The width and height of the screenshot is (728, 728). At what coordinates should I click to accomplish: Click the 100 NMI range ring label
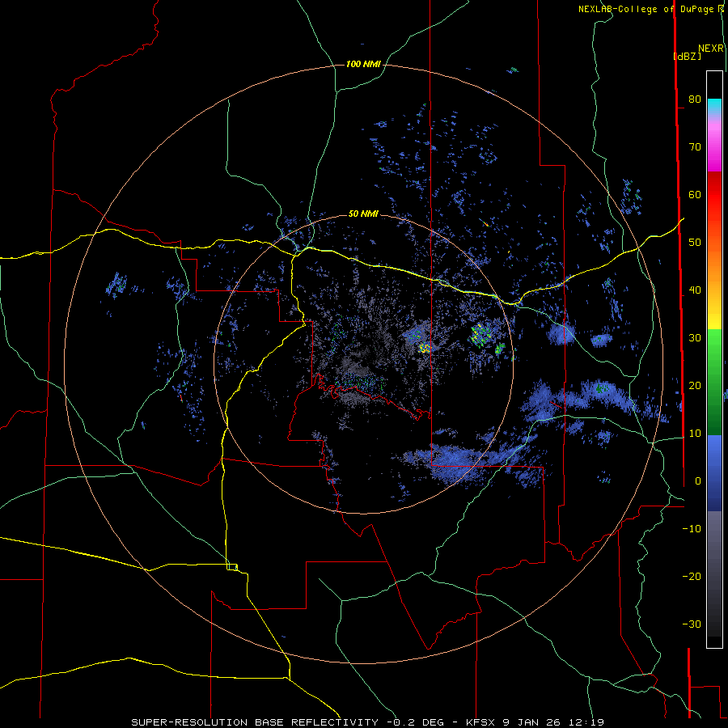pyautogui.click(x=363, y=64)
